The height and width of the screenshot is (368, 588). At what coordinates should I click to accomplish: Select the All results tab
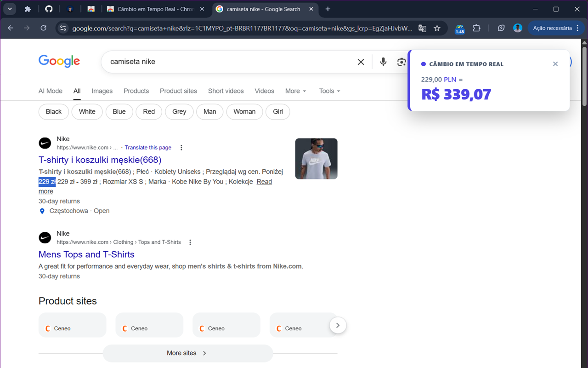77,91
